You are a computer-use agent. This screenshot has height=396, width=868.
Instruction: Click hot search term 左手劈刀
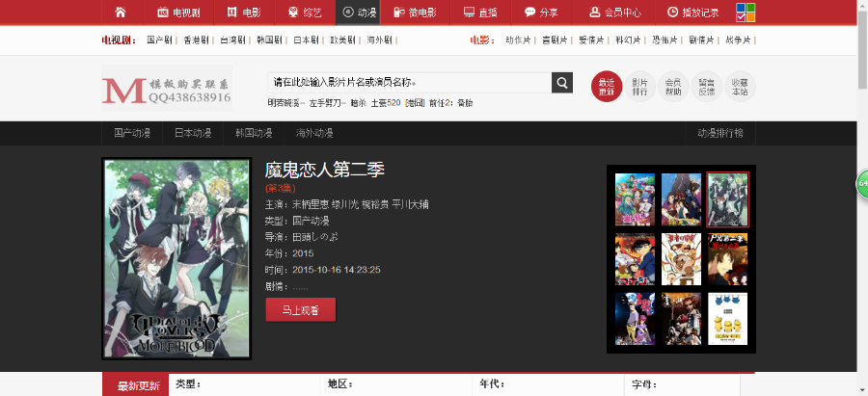pos(327,103)
